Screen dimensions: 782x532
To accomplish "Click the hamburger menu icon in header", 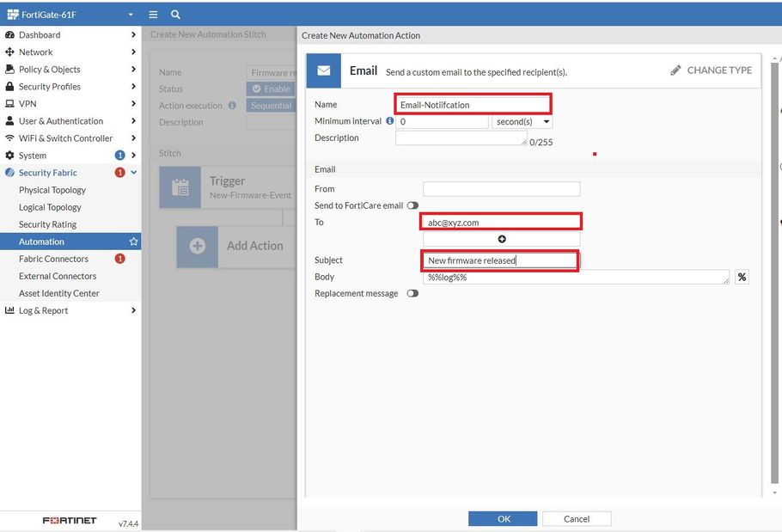I will click(153, 15).
